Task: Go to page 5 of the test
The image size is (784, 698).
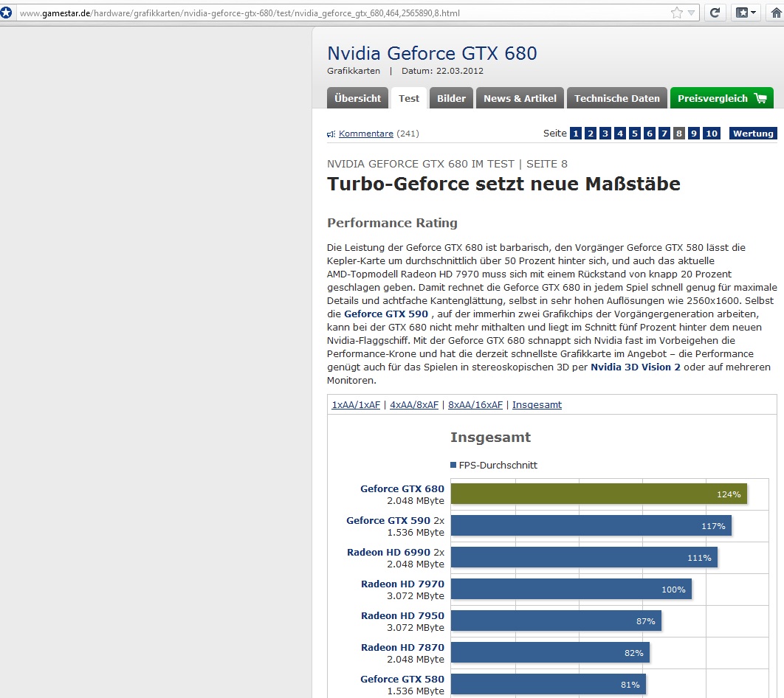Action: 634,134
